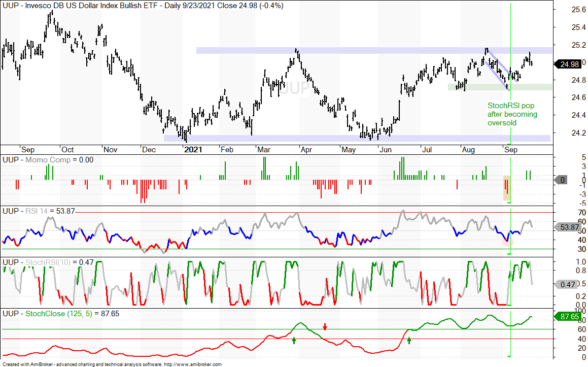Select the Dec label on the date axis
588x367 pixels.
click(x=149, y=150)
